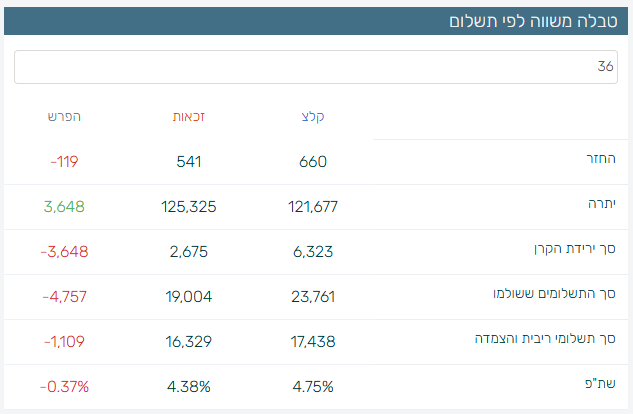Click the שת"פ row label
This screenshot has width=633, height=414.
point(603,386)
